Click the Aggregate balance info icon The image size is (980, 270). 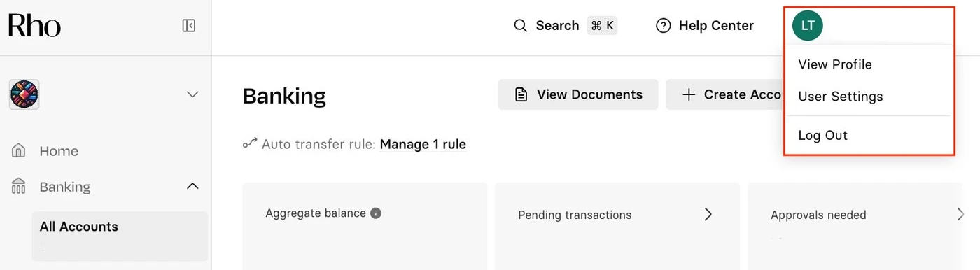[x=376, y=213]
